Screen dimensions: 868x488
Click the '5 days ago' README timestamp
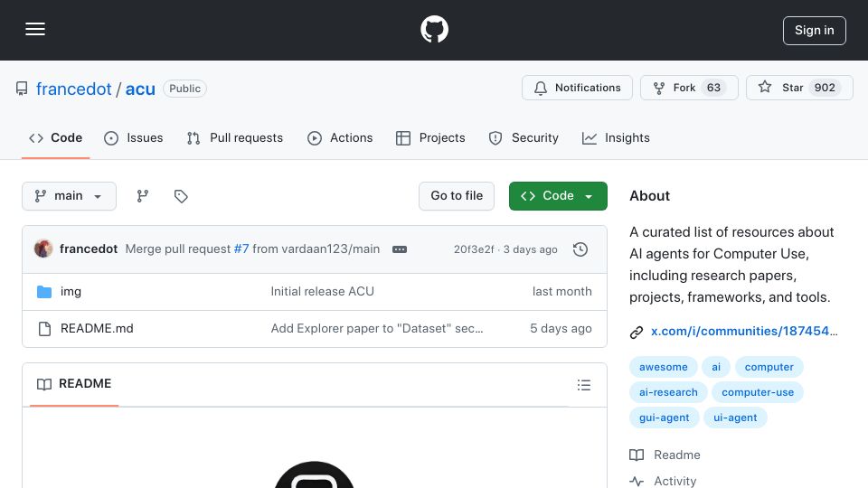(x=561, y=329)
